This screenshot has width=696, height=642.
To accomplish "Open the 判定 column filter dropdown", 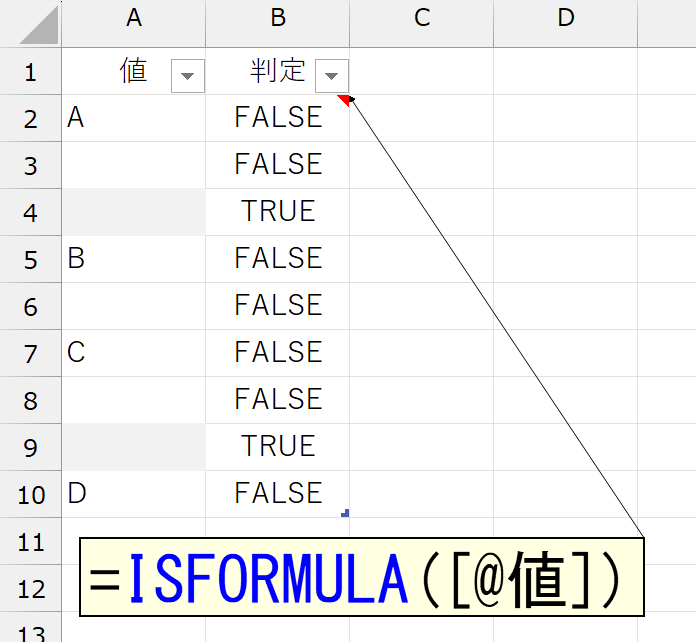I will pos(332,76).
